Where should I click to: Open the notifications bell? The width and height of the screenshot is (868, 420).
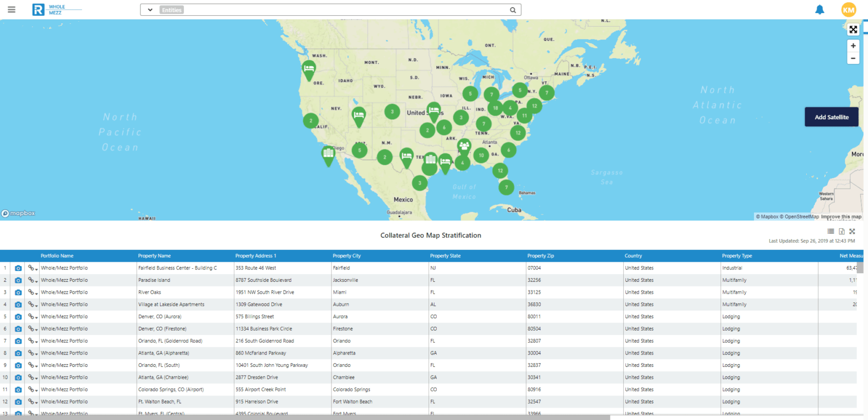pos(820,10)
